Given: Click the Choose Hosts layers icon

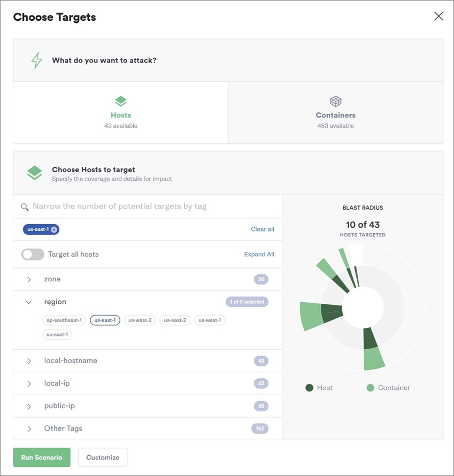Looking at the screenshot, I should (x=35, y=173).
